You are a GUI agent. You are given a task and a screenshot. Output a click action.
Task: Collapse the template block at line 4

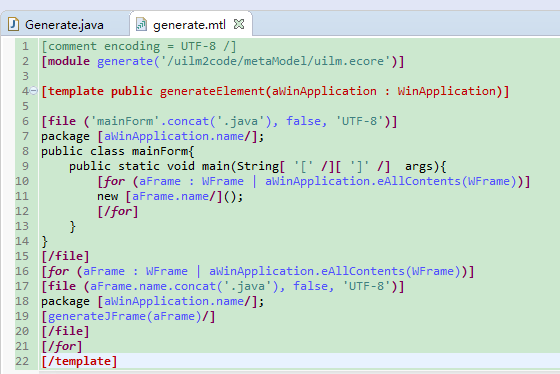pyautogui.click(x=33, y=91)
